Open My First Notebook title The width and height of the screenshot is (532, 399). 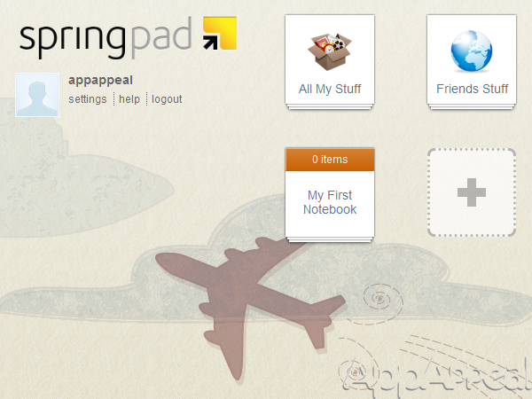(x=330, y=202)
